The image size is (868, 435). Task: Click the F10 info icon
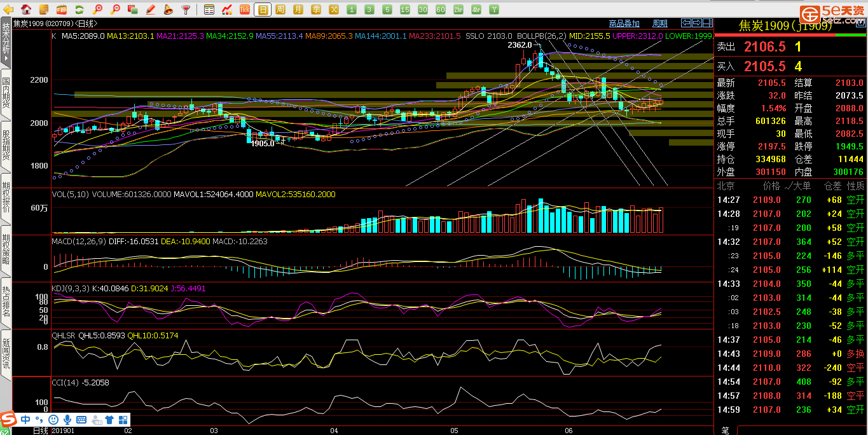(62, 10)
